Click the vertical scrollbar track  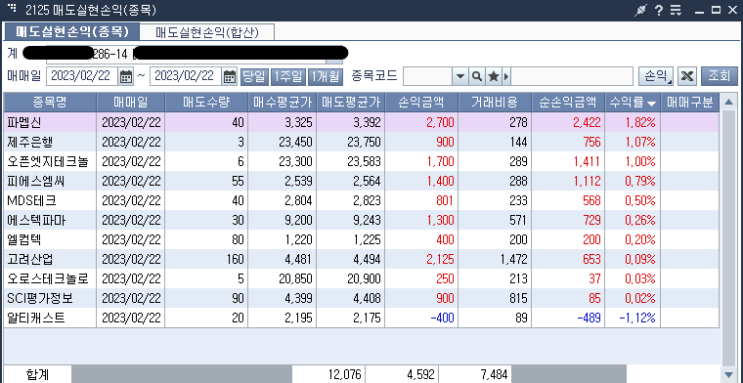(x=728, y=237)
